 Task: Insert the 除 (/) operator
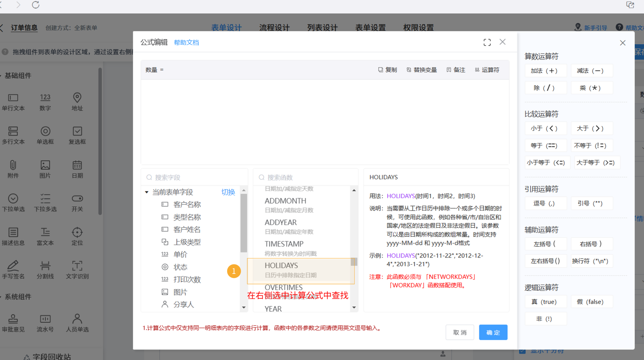546,88
